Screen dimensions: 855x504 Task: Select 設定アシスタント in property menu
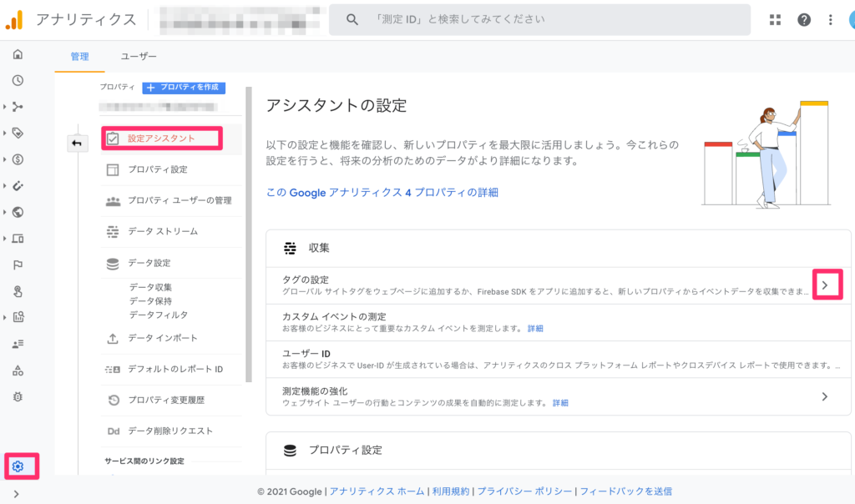tap(161, 139)
